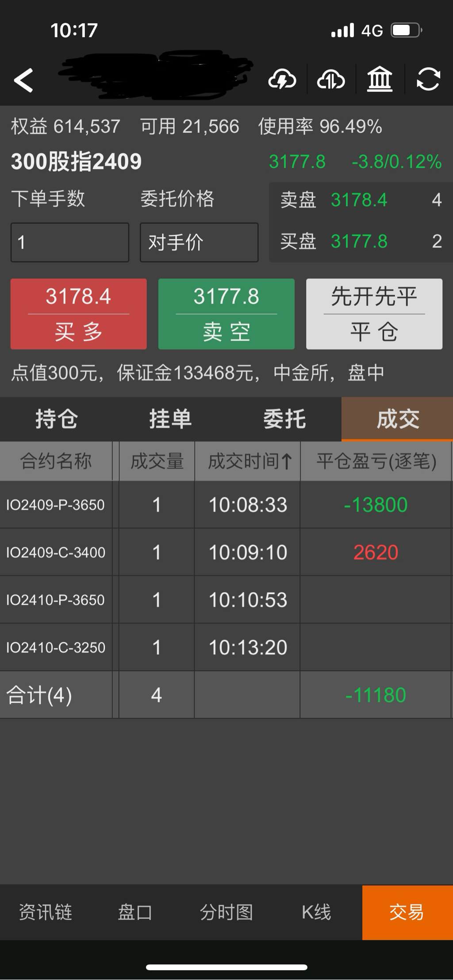
Task: Switch to the 委托 tab
Action: [x=284, y=419]
